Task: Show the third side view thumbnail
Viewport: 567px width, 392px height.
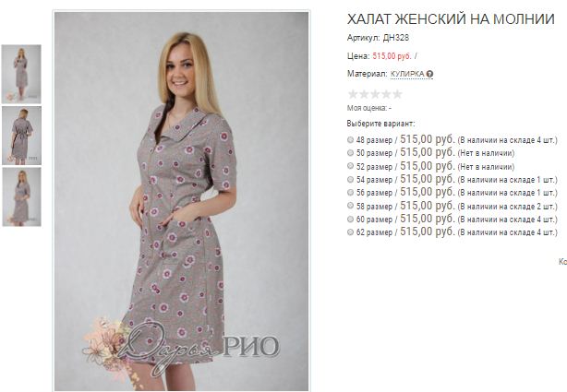Action: click(x=21, y=196)
